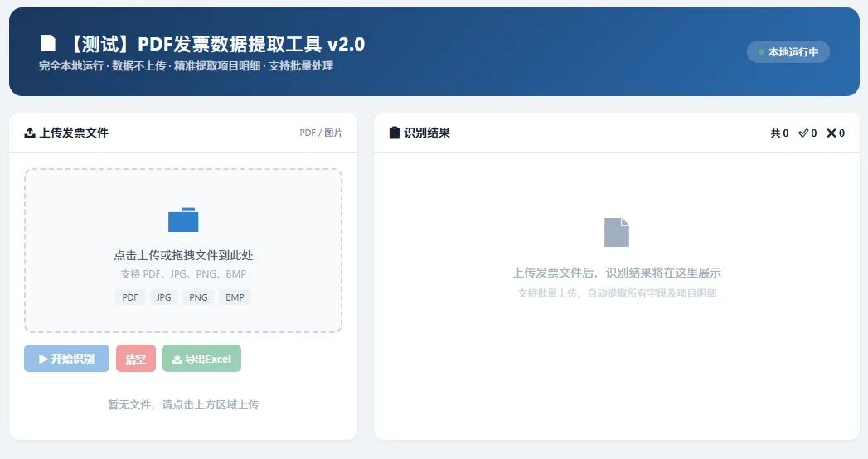The width and height of the screenshot is (868, 459).
Task: Click the PDF / 图片 label
Action: tap(321, 133)
